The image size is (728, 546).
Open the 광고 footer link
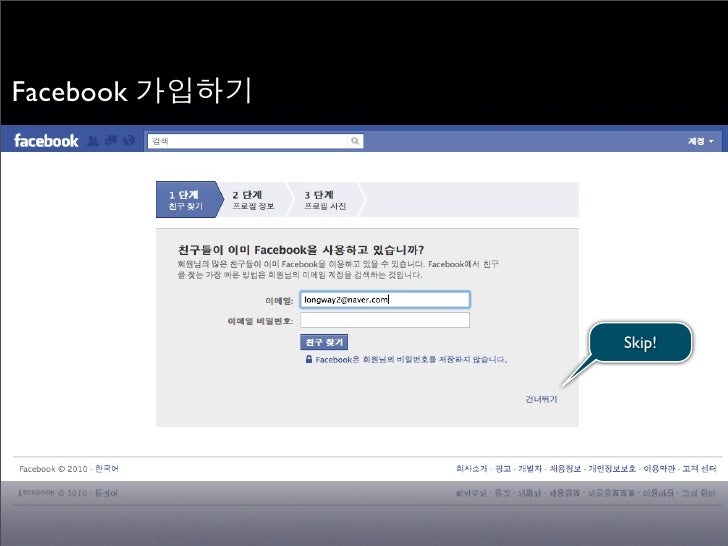(503, 468)
